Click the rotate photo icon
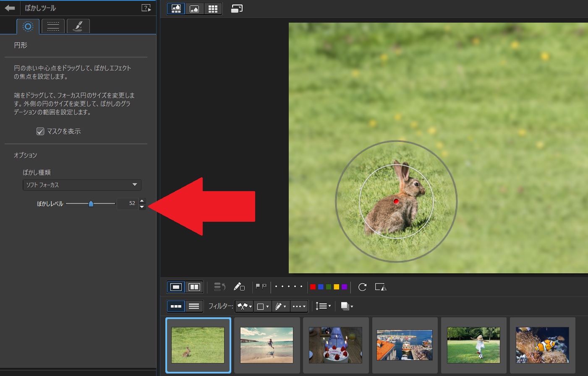588x376 pixels. 362,287
